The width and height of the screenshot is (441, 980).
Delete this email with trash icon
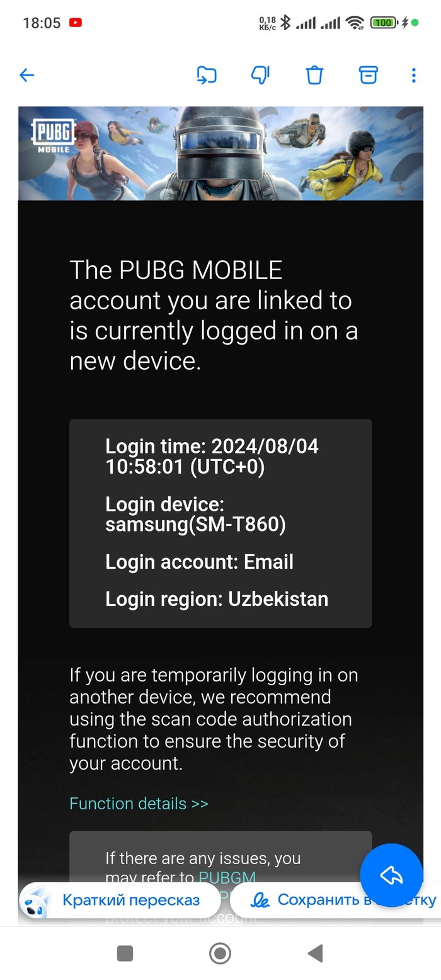point(314,76)
